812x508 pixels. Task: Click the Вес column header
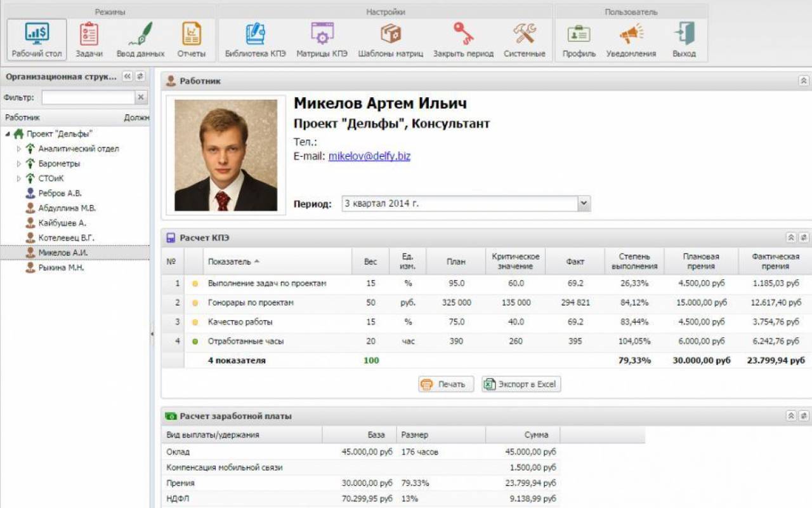370,261
